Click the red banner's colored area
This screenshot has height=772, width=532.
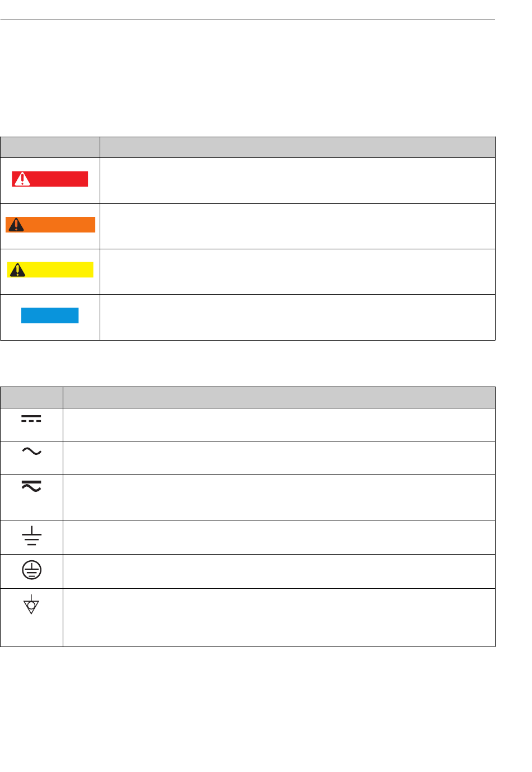coord(50,179)
